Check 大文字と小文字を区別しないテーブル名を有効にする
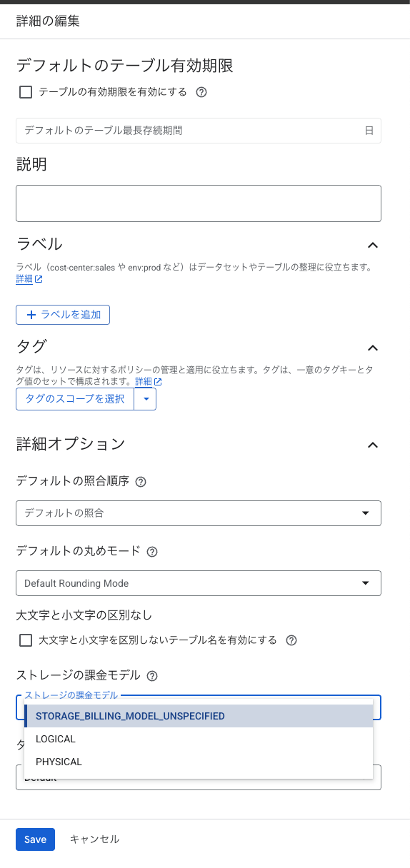410x868 pixels. click(x=26, y=640)
